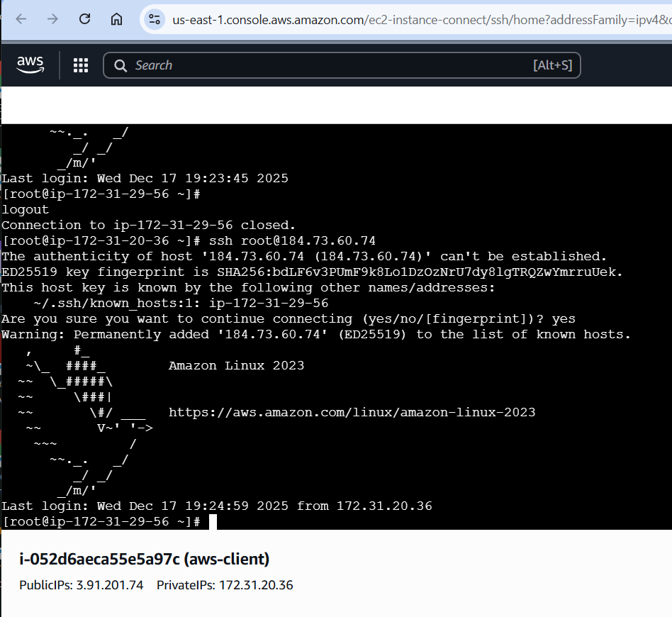This screenshot has height=617, width=672.
Task: Select the 'Warning: Permanently added' line
Action: [316, 335]
